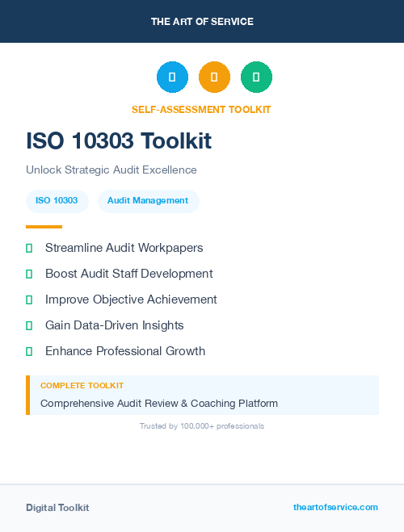Click the Enhance Professional Growth text
This screenshot has width=404, height=532.
[125, 351]
